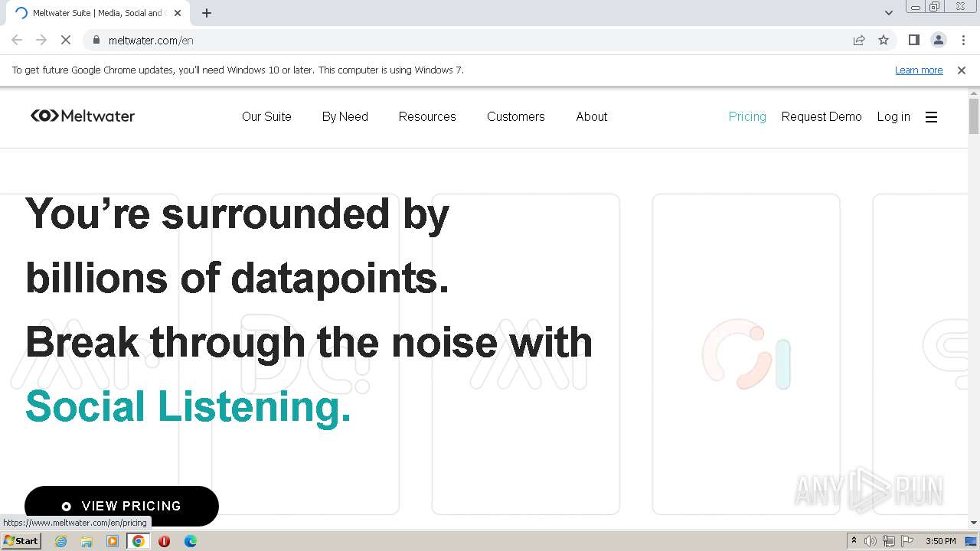Click the Request Demo link

pos(822,116)
